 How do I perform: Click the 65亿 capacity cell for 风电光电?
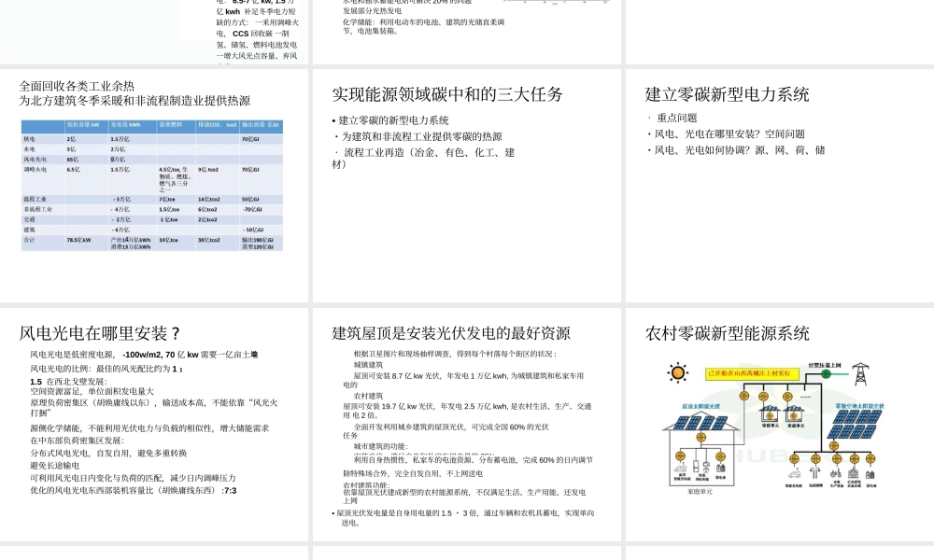click(73, 160)
